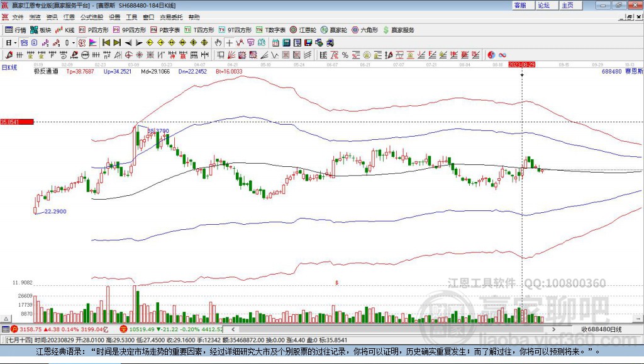644x364 pixels.
Task: Jump to last bar icon
Action: [117, 43]
